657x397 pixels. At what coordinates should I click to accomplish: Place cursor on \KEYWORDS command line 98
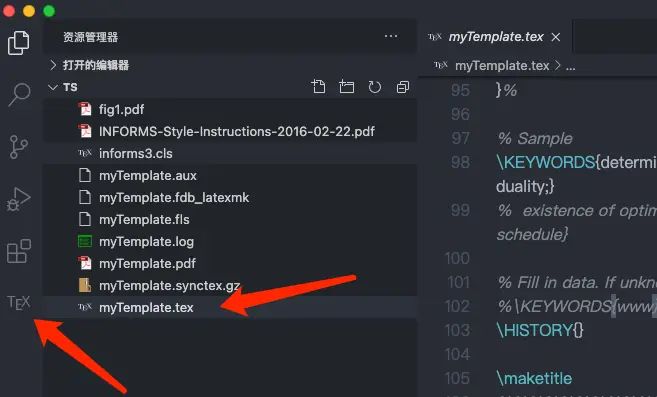[546, 162]
